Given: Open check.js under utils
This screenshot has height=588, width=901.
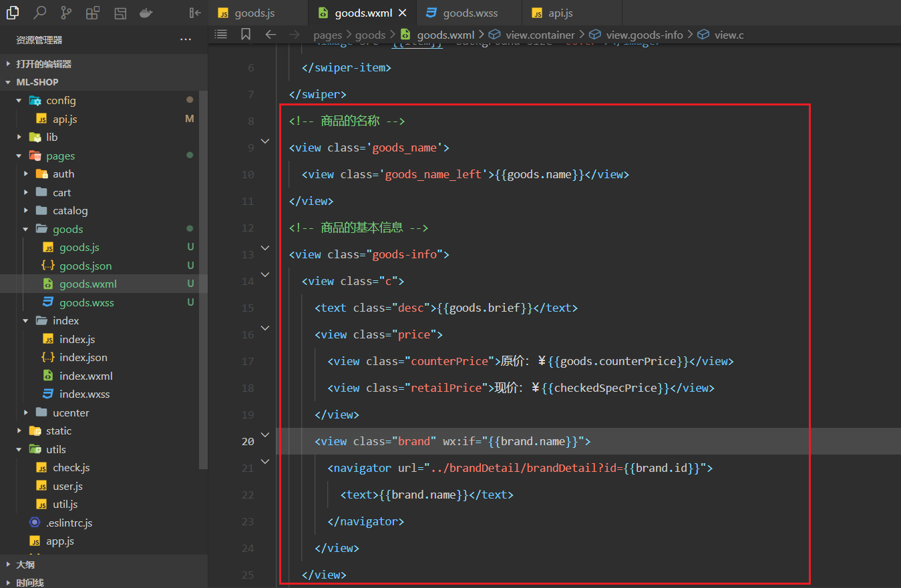Looking at the screenshot, I should pos(71,468).
